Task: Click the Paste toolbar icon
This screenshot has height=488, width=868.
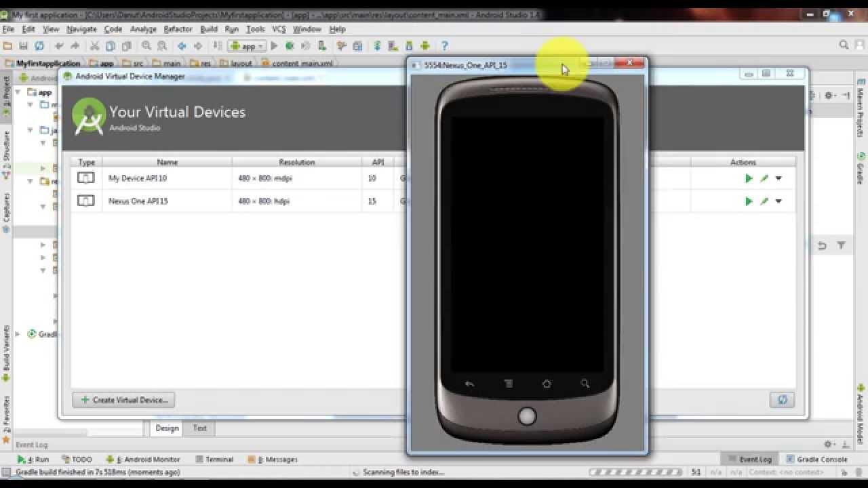Action: pyautogui.click(x=126, y=46)
